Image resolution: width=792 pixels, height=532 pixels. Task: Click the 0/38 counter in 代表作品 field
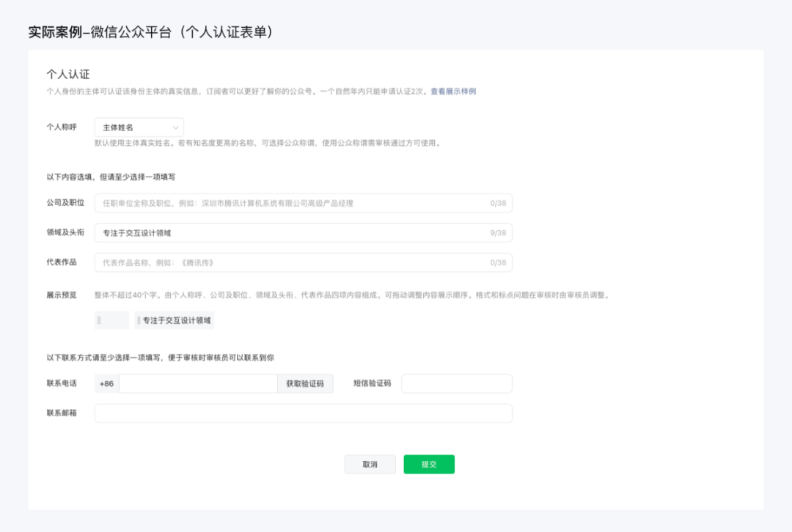coord(497,263)
